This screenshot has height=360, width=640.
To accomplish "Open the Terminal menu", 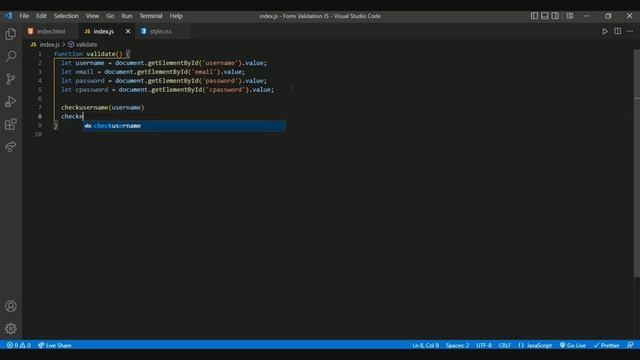I will (151, 16).
